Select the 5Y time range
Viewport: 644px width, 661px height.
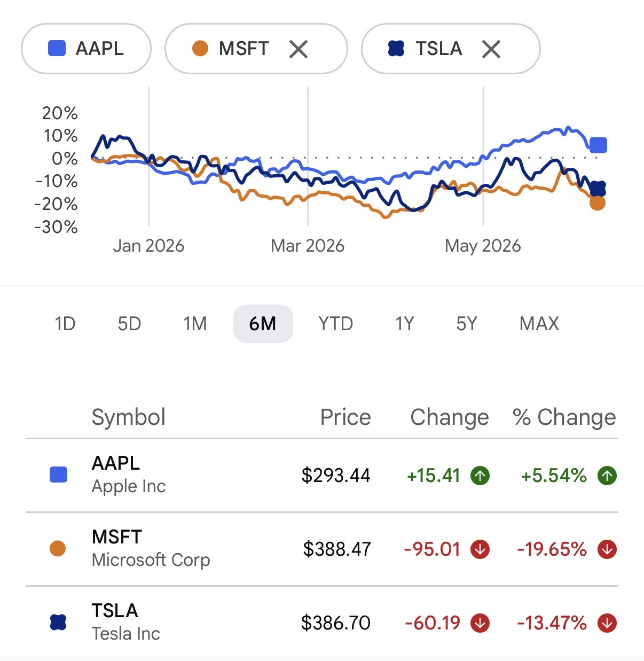[x=466, y=324]
